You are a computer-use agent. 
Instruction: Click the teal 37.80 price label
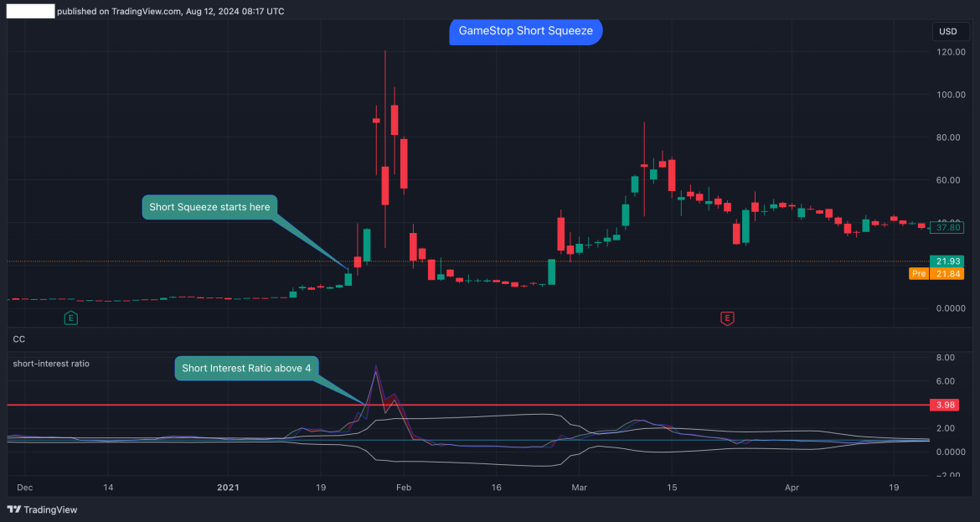click(x=946, y=227)
